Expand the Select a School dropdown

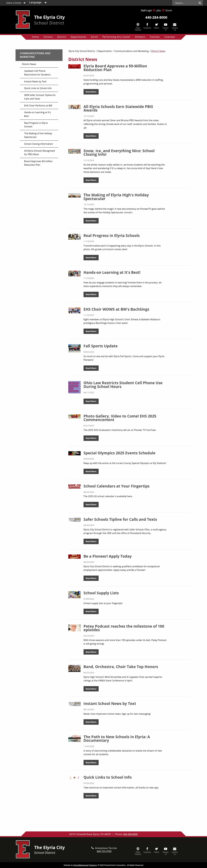pyautogui.click(x=16, y=3)
